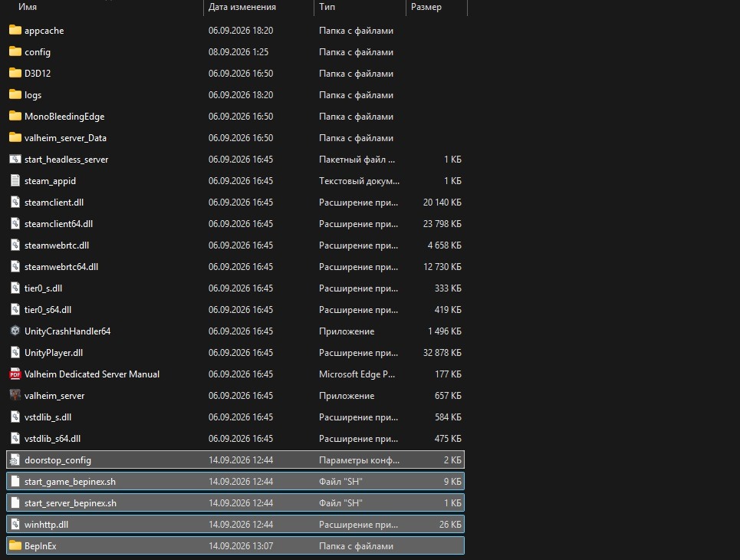Click the tier0_s.dll file icon
This screenshot has width=740, height=560.
15,288
